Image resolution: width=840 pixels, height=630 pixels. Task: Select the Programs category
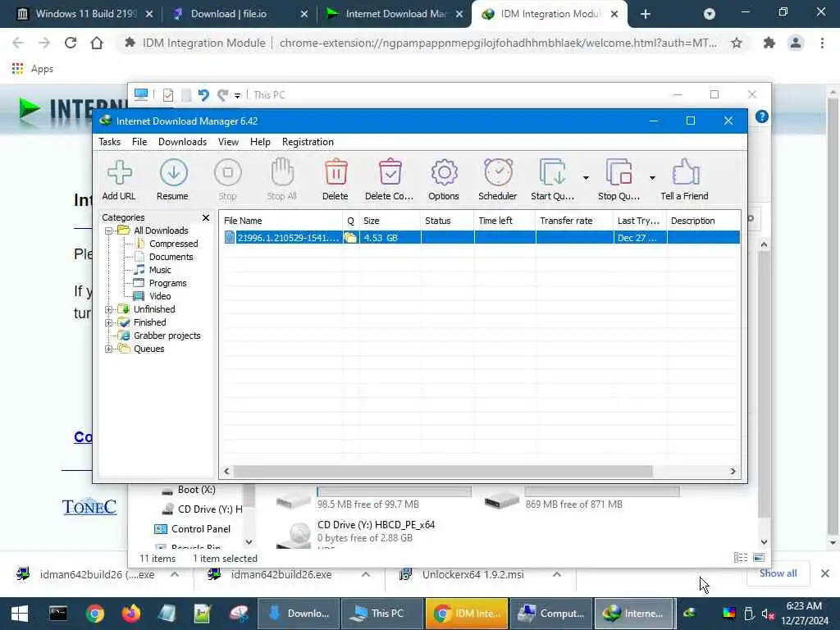coord(167,283)
